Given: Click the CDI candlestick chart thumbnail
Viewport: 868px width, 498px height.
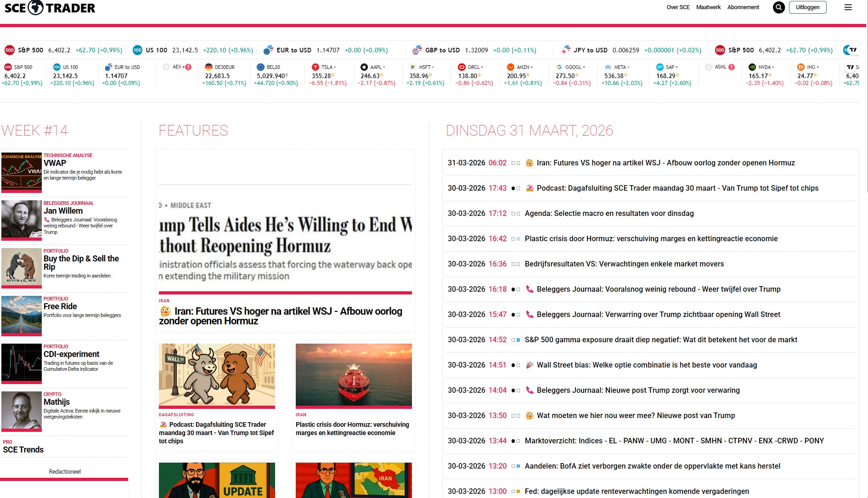Looking at the screenshot, I should 22,363.
